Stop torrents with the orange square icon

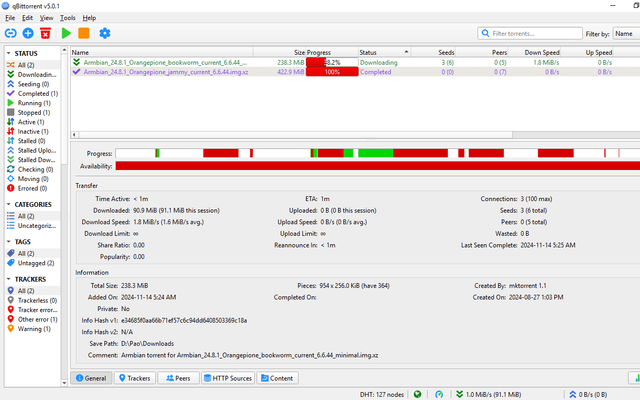click(84, 33)
